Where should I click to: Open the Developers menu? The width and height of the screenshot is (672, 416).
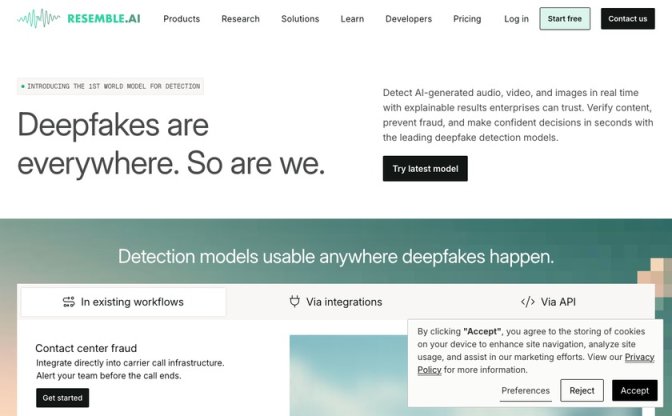408,19
